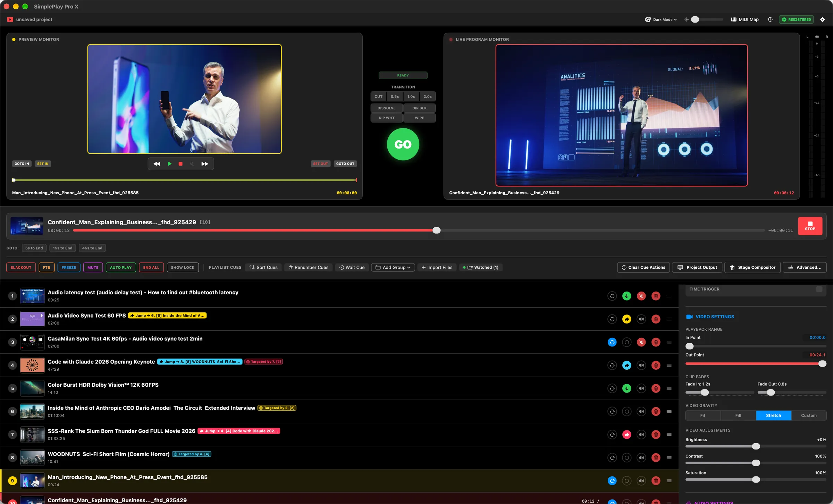Click blue jump icon on cue 4
The image size is (833, 504).
(x=627, y=365)
